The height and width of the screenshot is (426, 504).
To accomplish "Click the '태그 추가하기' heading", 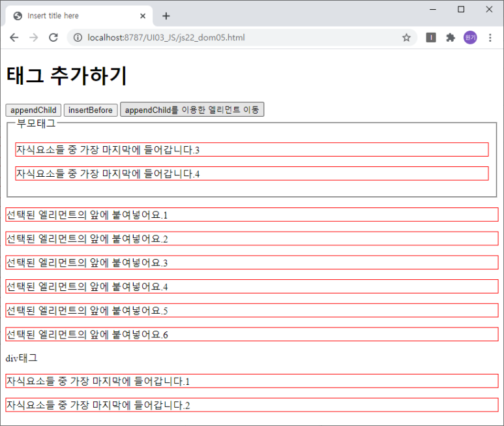I will pos(67,76).
